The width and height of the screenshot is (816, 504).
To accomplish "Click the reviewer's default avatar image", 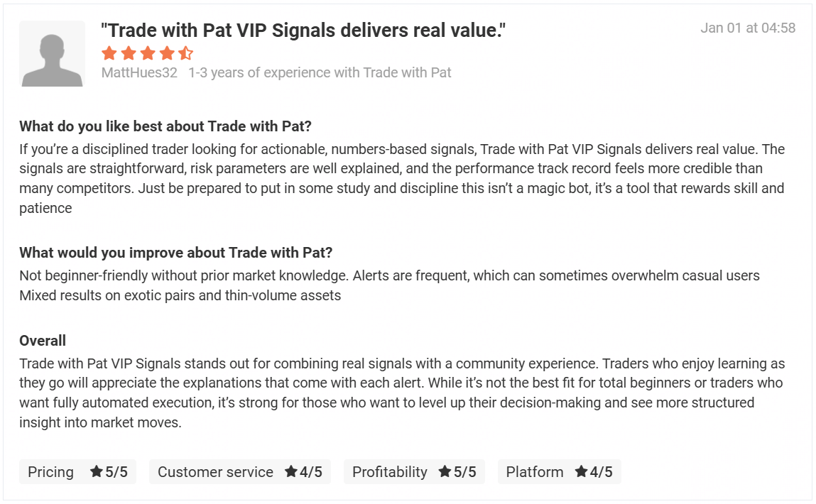I will pos(52,54).
